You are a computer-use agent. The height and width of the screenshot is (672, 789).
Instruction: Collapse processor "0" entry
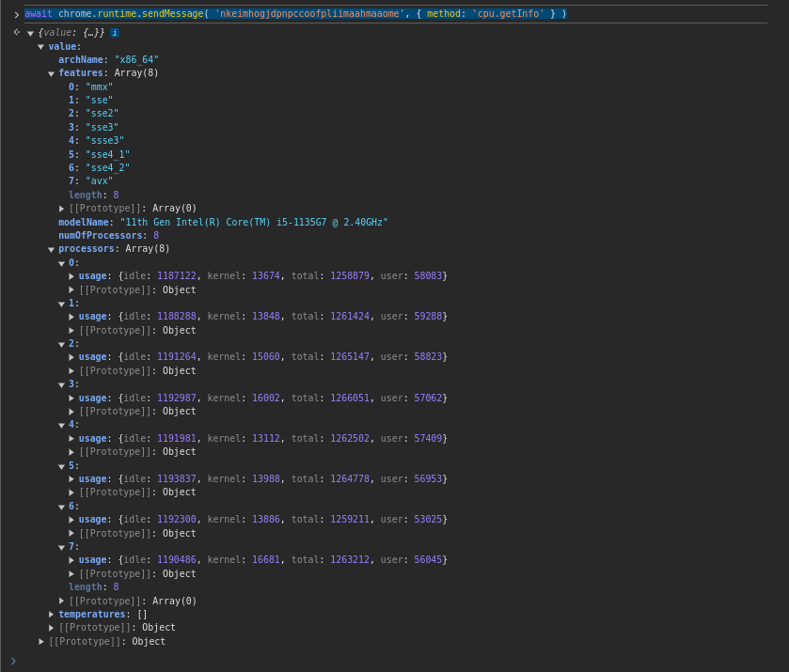pyautogui.click(x=62, y=262)
